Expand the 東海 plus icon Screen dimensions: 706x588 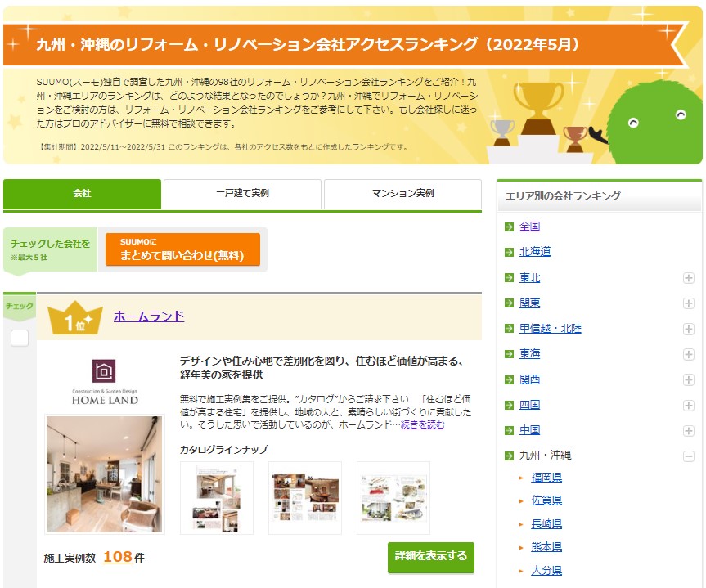[689, 354]
